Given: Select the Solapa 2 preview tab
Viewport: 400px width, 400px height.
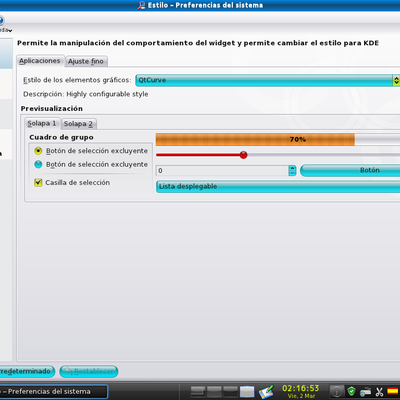Looking at the screenshot, I should click(79, 124).
